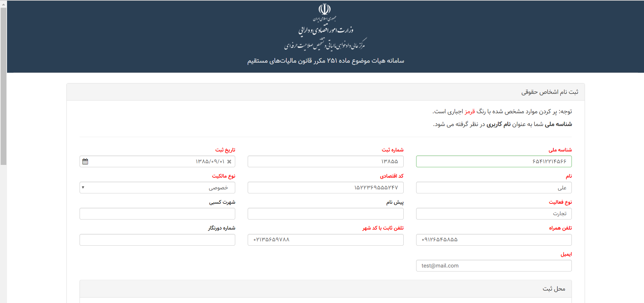Click the email field with test@mail.com
Image resolution: width=644 pixels, height=303 pixels.
(x=494, y=266)
